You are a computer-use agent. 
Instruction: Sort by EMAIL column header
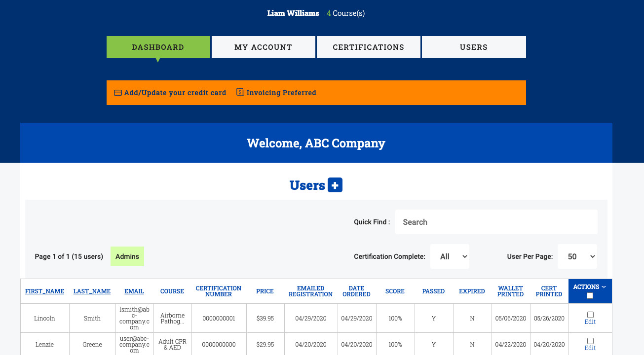134,291
